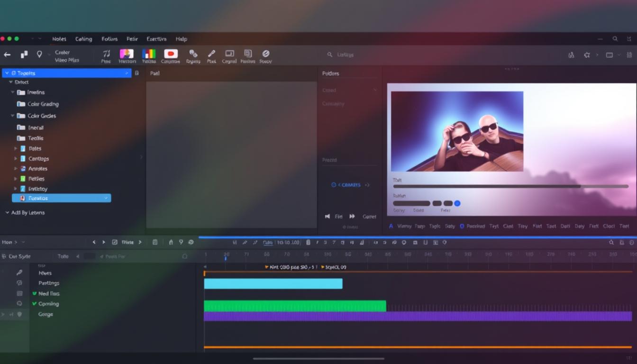Open the Exective menu
The image size is (637, 364).
point(156,39)
